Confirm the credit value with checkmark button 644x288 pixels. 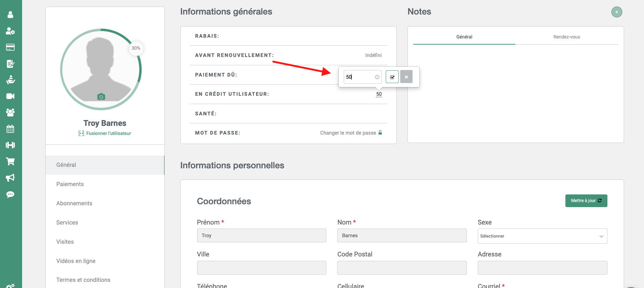(x=392, y=77)
